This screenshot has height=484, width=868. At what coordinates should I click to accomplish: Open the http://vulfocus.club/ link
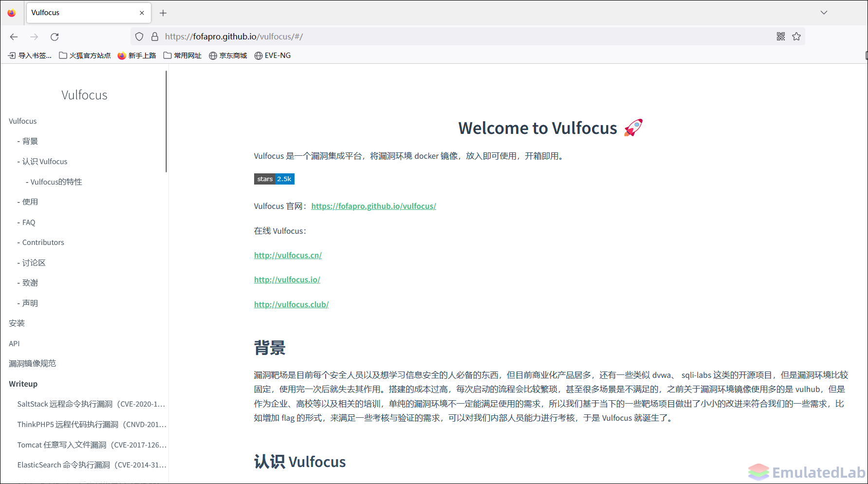[x=291, y=305]
